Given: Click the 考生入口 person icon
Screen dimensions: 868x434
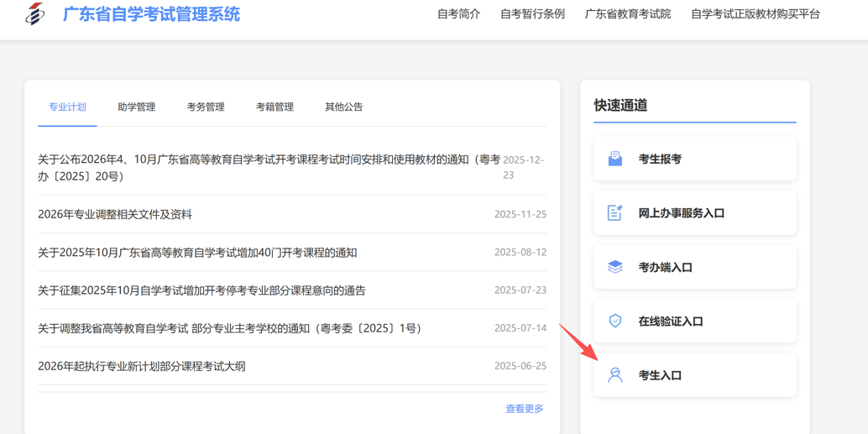Looking at the screenshot, I should (x=614, y=375).
